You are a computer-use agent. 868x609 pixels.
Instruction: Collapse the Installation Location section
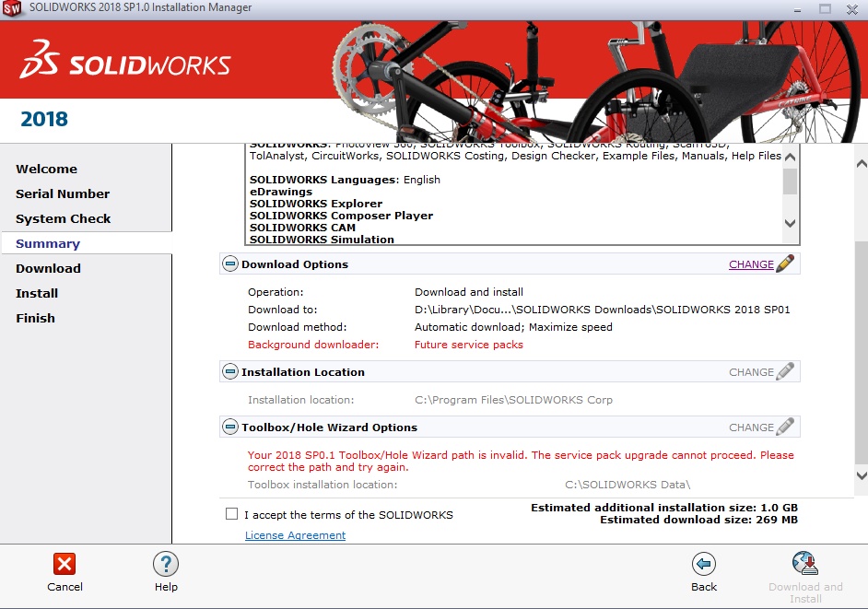[x=230, y=371]
